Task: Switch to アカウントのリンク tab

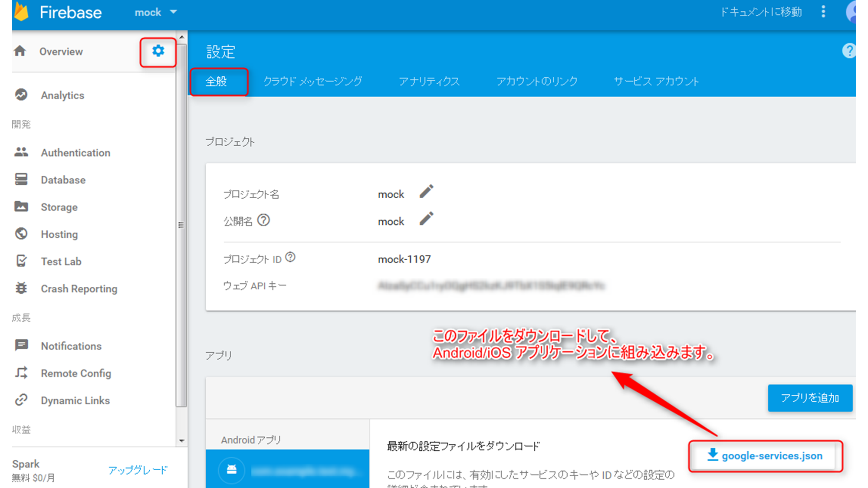Action: point(536,82)
